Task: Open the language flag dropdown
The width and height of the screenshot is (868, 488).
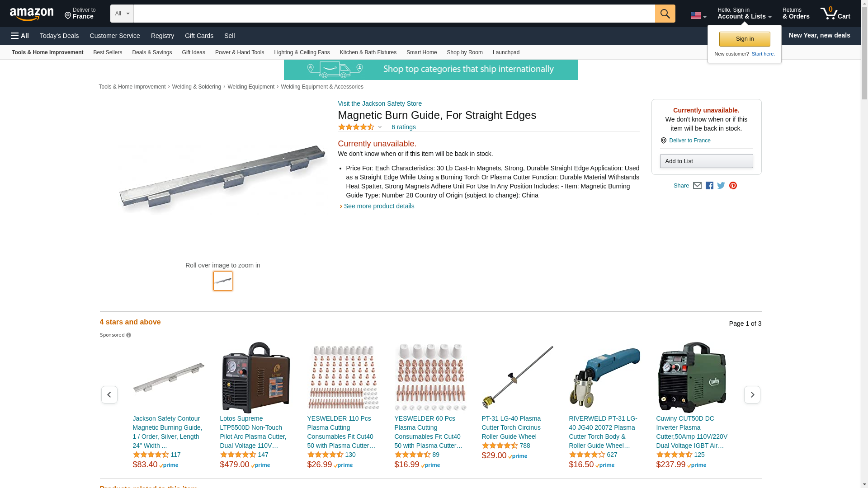Action: [698, 16]
